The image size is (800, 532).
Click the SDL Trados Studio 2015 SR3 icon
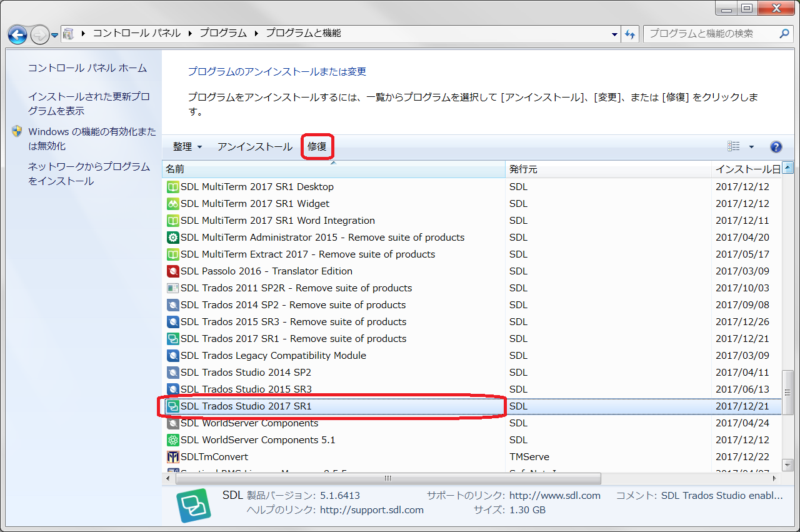click(x=173, y=389)
